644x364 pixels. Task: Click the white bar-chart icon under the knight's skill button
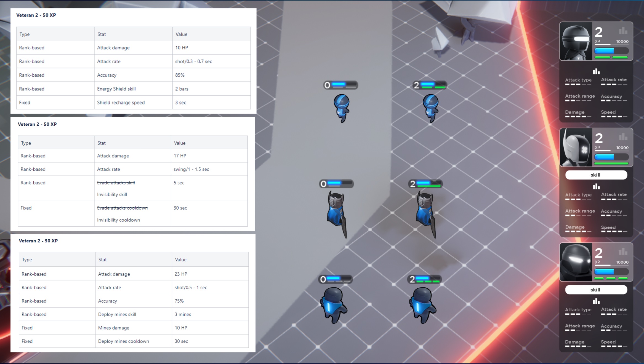point(596,186)
